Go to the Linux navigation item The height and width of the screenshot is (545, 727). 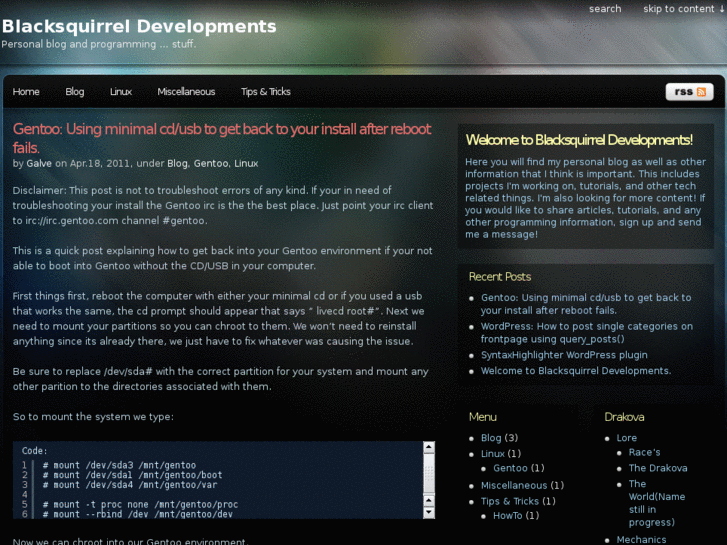pos(121,92)
